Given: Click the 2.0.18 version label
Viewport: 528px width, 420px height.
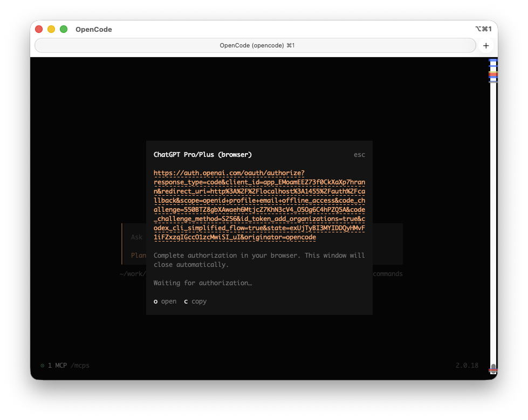Looking at the screenshot, I should point(467,366).
